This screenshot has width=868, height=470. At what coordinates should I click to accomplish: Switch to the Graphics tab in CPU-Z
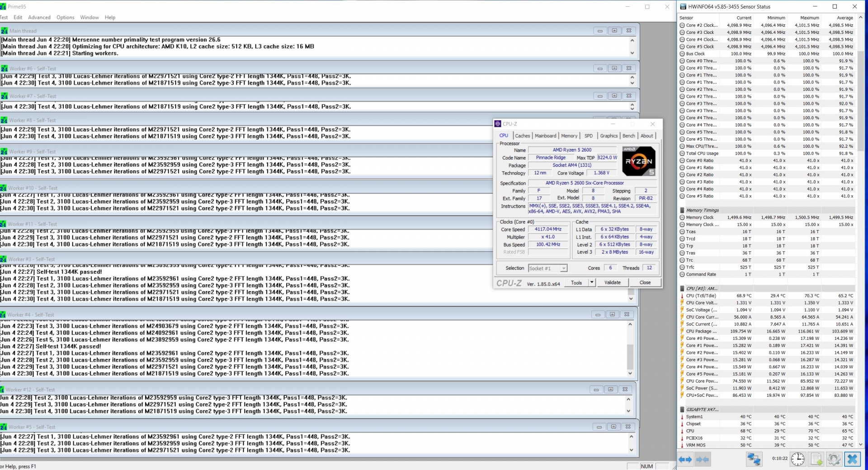(609, 136)
